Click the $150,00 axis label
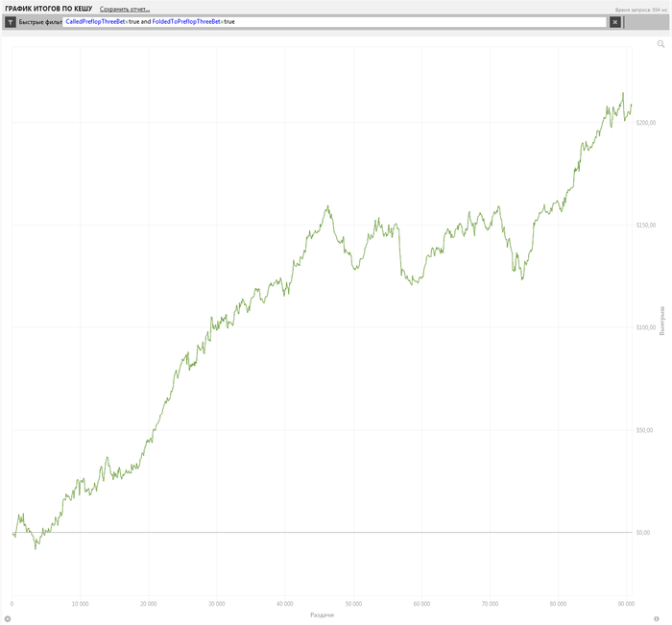The image size is (672, 625). pos(646,225)
